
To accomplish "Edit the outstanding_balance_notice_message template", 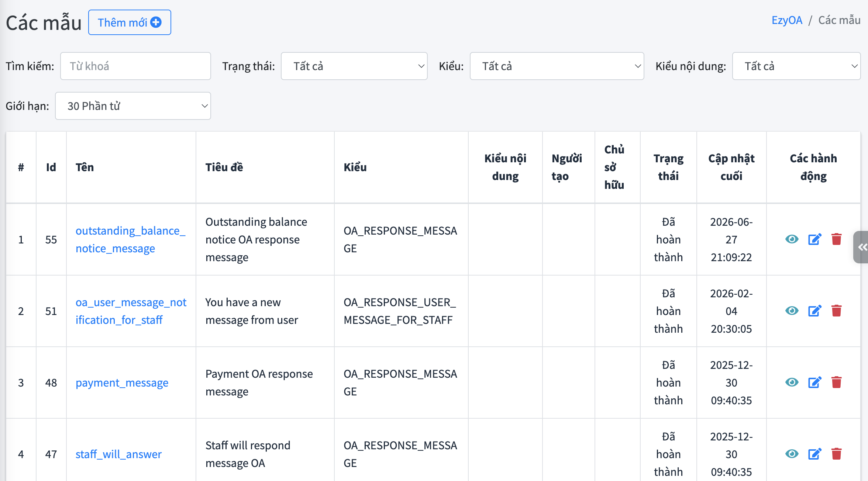I will point(814,239).
